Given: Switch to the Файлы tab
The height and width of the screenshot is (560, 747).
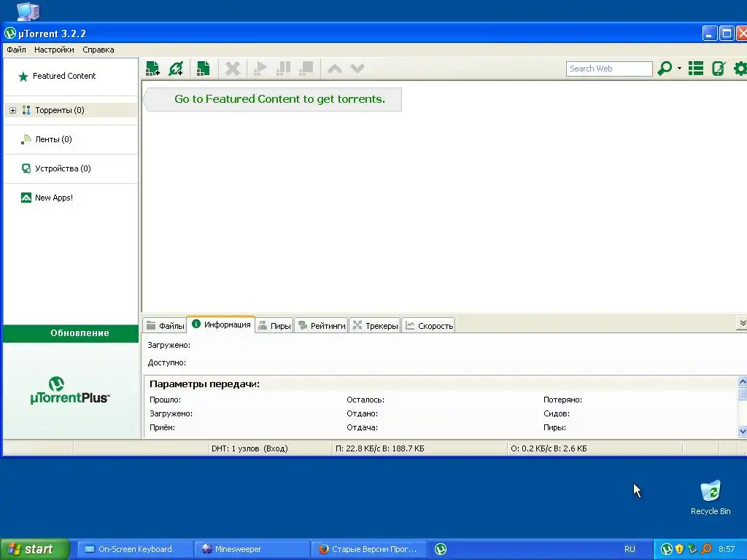Looking at the screenshot, I should click(x=165, y=326).
